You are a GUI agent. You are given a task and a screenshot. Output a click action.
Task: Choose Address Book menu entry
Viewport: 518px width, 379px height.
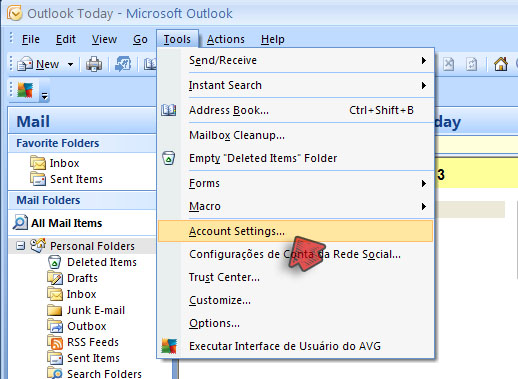point(295,110)
